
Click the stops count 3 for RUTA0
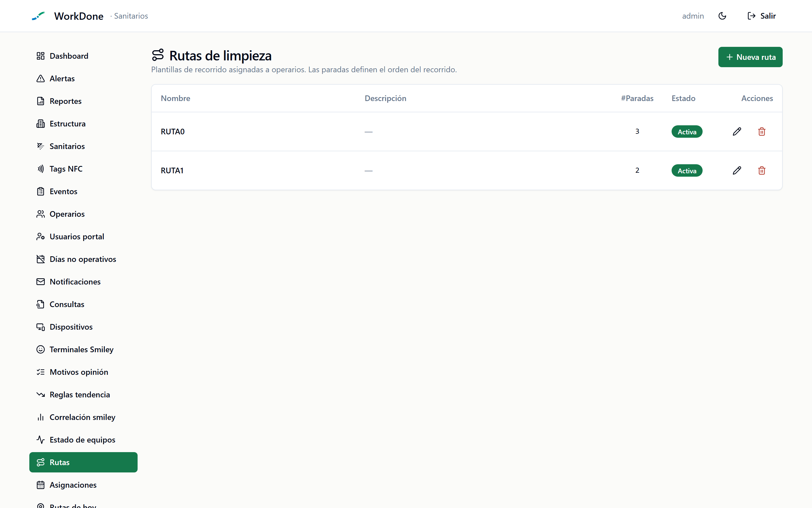click(x=637, y=131)
